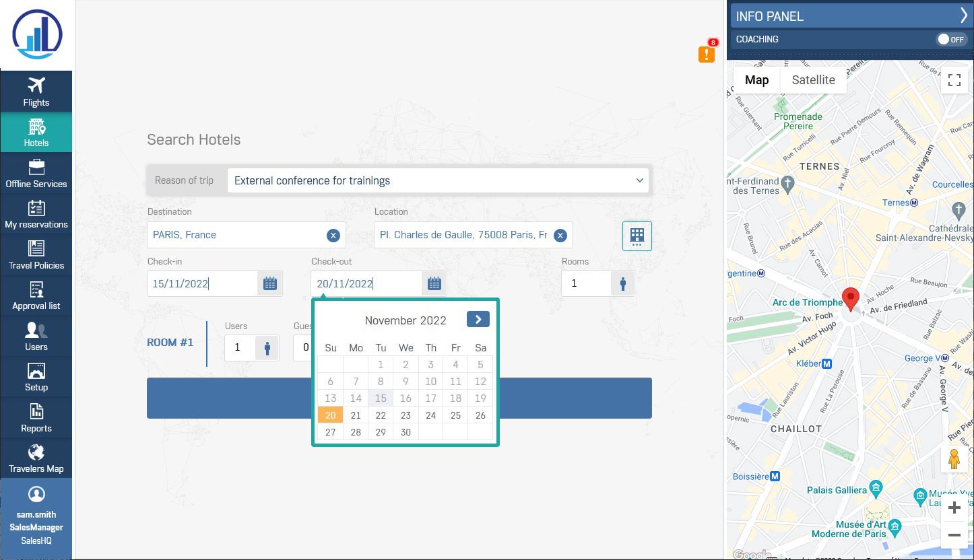974x560 pixels.
Task: Click the Check-in calendar icon
Action: (x=270, y=284)
